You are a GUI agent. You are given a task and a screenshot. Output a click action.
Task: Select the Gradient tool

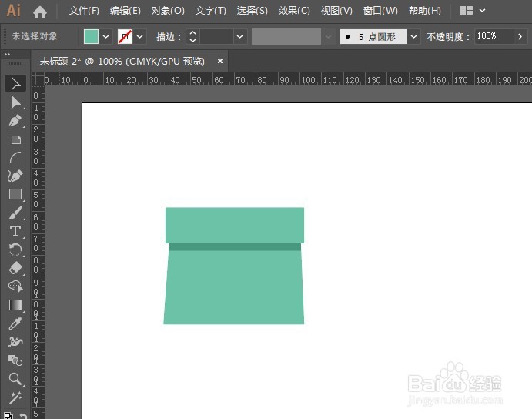click(x=15, y=305)
